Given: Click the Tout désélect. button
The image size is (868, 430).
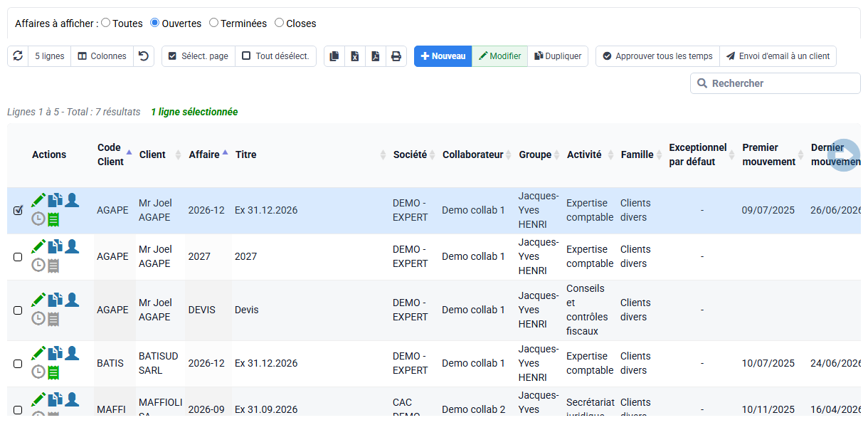Looking at the screenshot, I should tap(275, 56).
